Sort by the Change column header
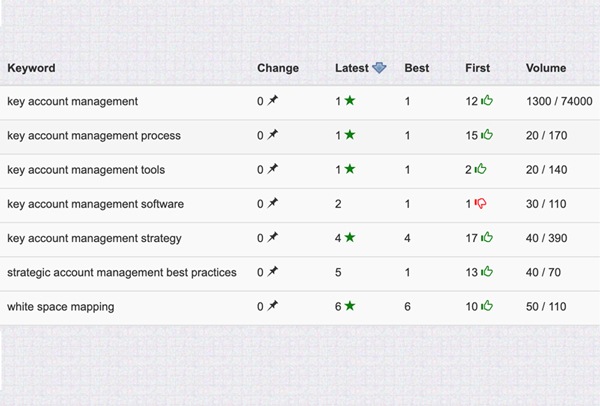600x406 pixels. pyautogui.click(x=278, y=68)
